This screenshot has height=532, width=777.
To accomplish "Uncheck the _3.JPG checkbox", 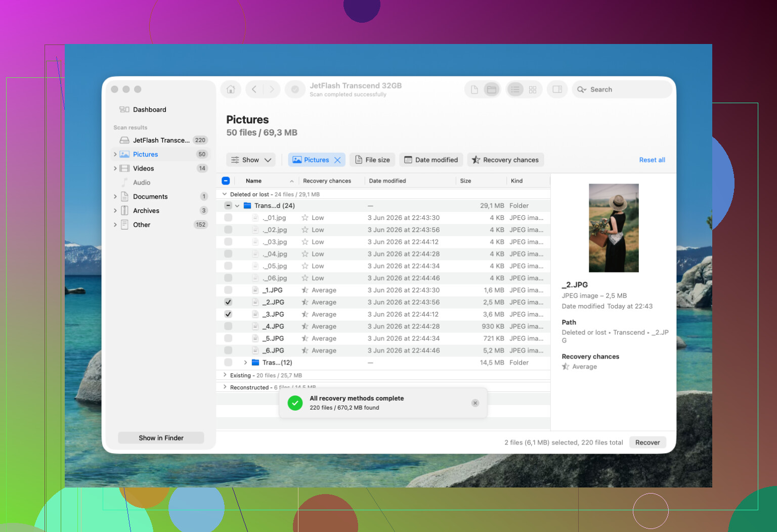I will pos(228,315).
